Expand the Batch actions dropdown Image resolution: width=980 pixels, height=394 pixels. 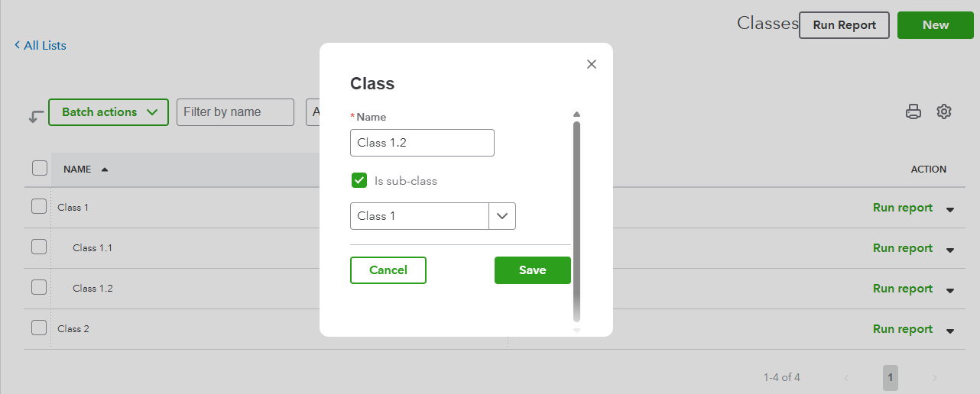click(x=109, y=112)
